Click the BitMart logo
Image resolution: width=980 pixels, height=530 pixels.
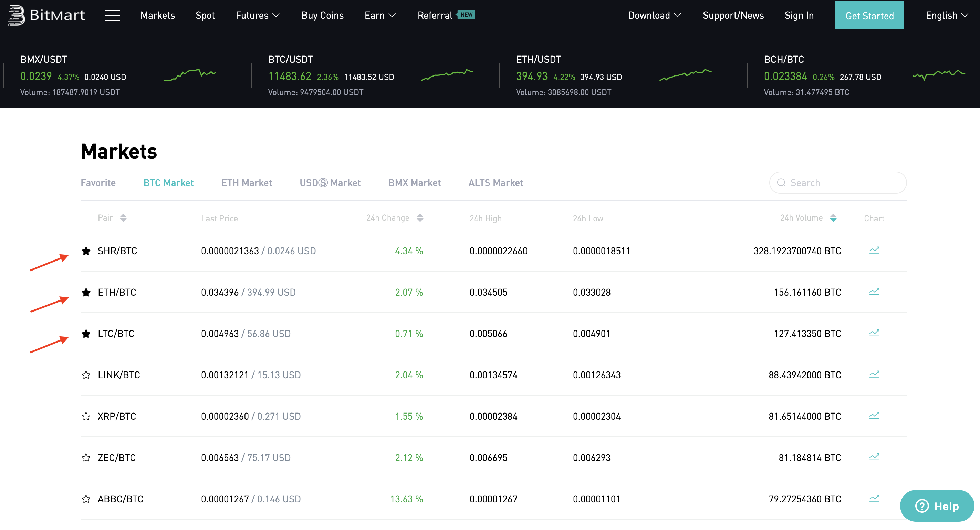46,15
